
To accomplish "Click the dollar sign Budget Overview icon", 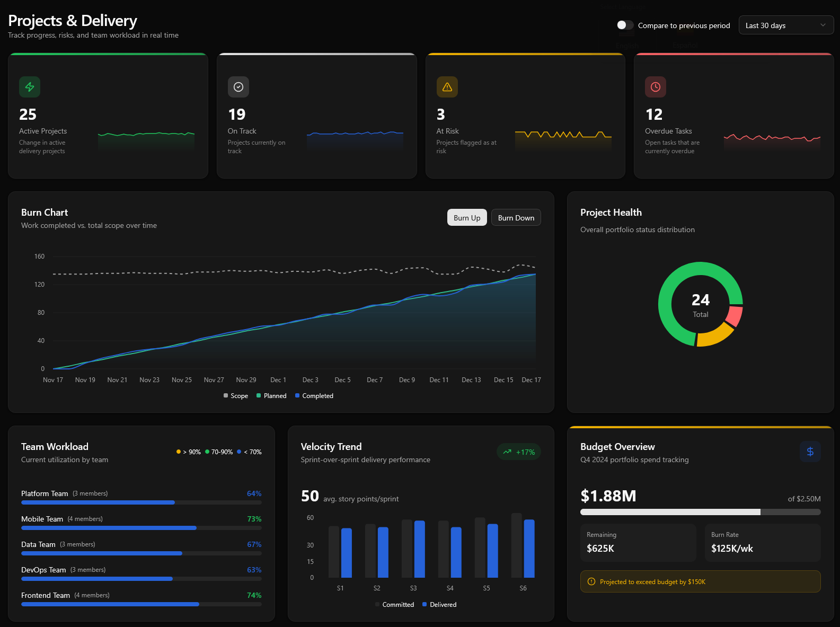I will pyautogui.click(x=810, y=452).
